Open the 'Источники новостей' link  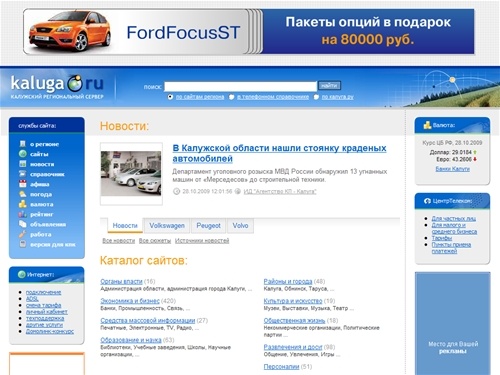tap(202, 240)
